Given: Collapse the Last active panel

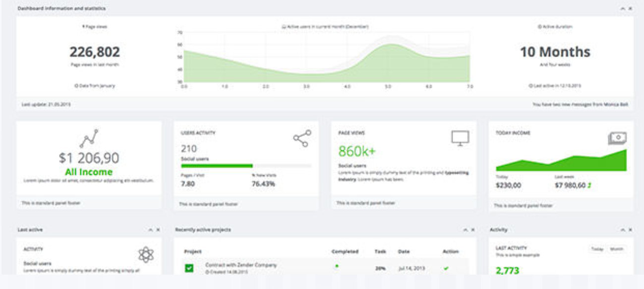Looking at the screenshot, I should (151, 230).
